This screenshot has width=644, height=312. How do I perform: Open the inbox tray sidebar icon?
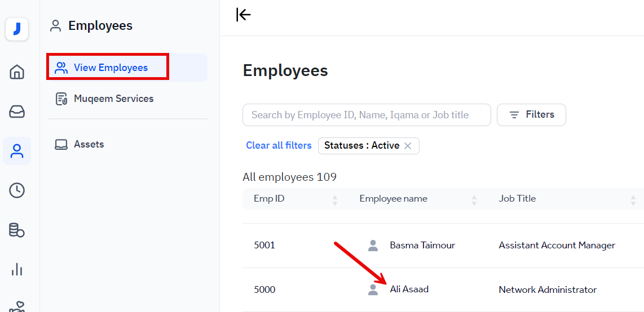pos(17,112)
